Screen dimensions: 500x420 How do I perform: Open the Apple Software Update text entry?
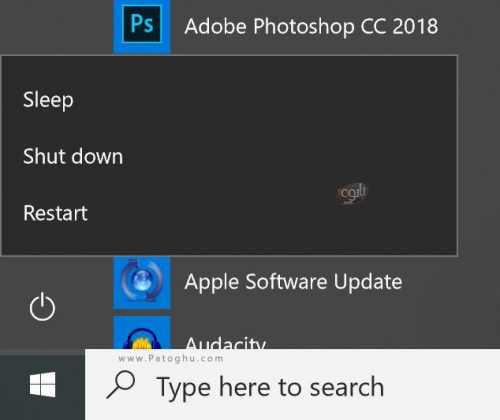coord(293,282)
